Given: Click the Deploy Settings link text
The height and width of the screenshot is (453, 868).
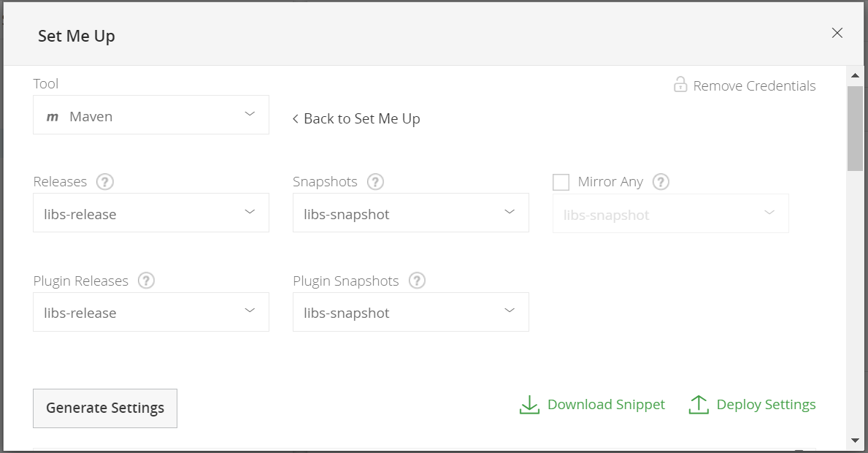Looking at the screenshot, I should pyautogui.click(x=766, y=405).
